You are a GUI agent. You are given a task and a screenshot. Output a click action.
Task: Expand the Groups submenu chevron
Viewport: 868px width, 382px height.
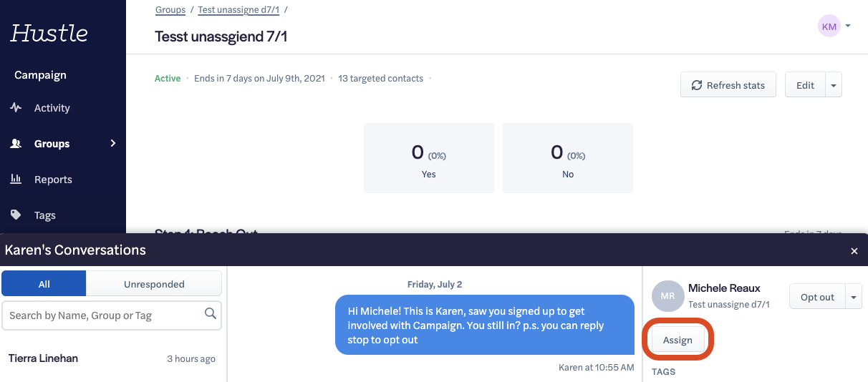coord(112,144)
